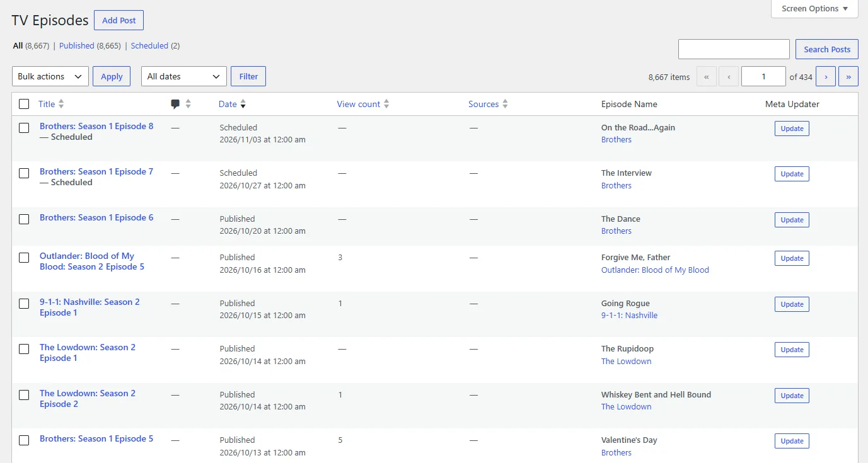Update meta for Forgive Me, Father episode
The width and height of the screenshot is (868, 463).
click(x=792, y=258)
